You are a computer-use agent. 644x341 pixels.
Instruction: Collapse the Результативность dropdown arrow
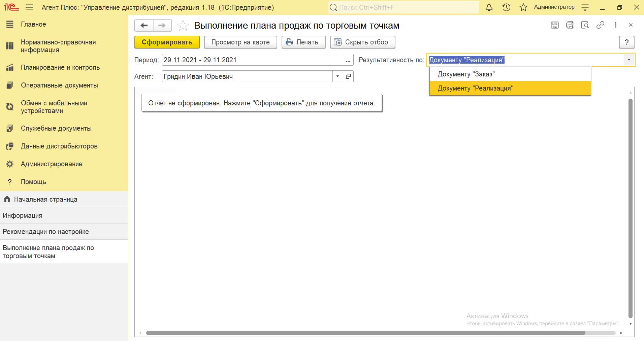[629, 60]
